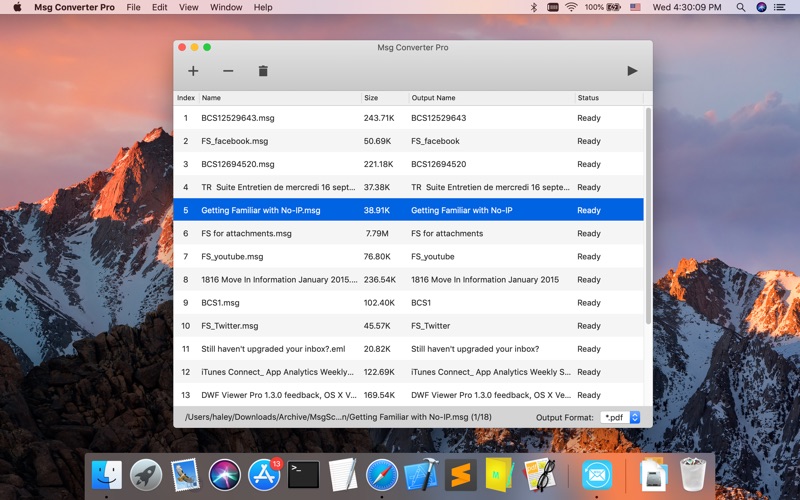
Task: Select Still haven't upgraded your inbox?.eml
Action: pyautogui.click(x=273, y=349)
